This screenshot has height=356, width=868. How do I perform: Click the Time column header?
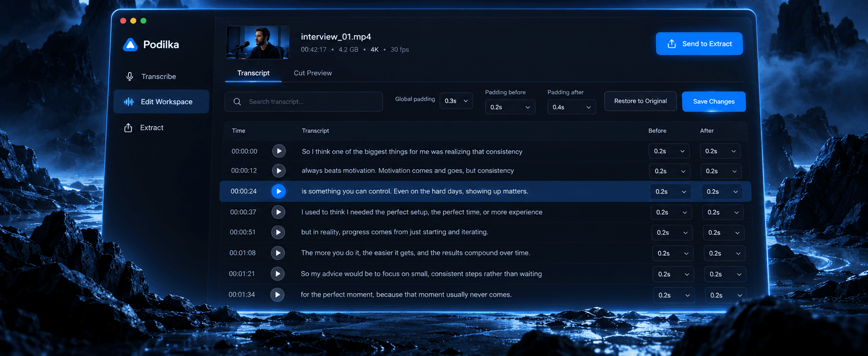point(239,131)
